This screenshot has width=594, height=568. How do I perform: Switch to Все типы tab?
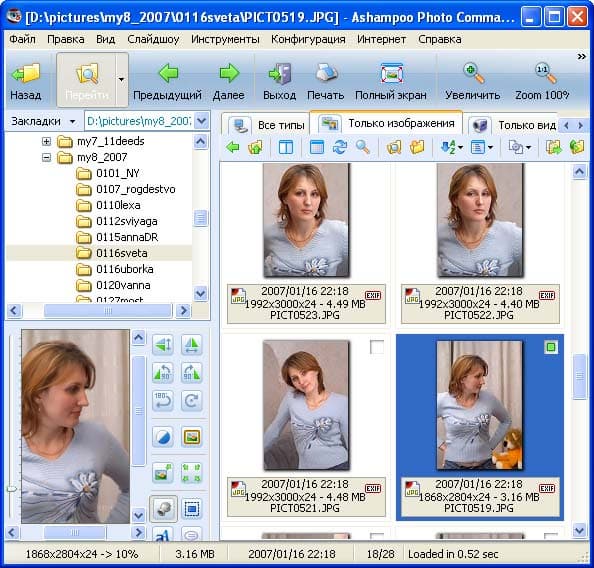click(x=266, y=125)
